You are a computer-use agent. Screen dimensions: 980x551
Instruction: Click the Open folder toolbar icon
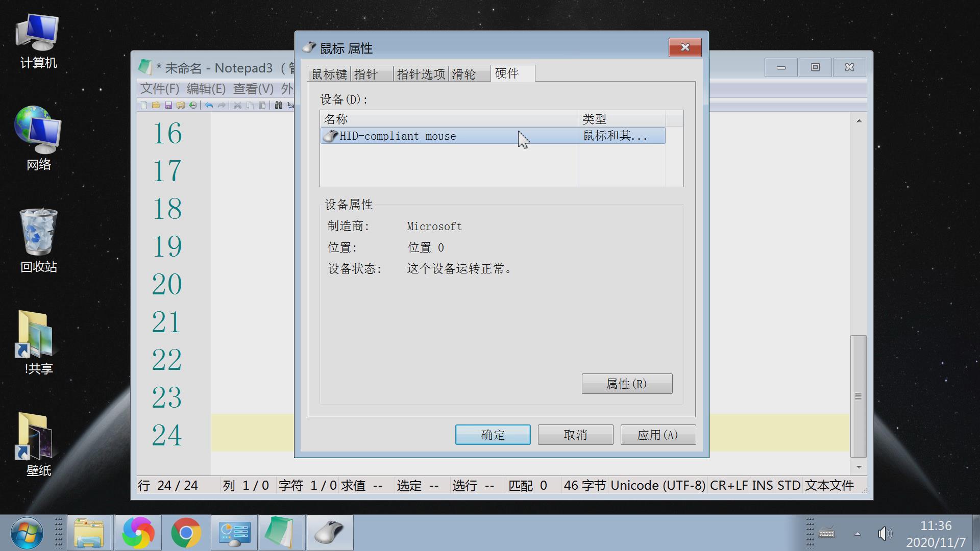(x=156, y=106)
